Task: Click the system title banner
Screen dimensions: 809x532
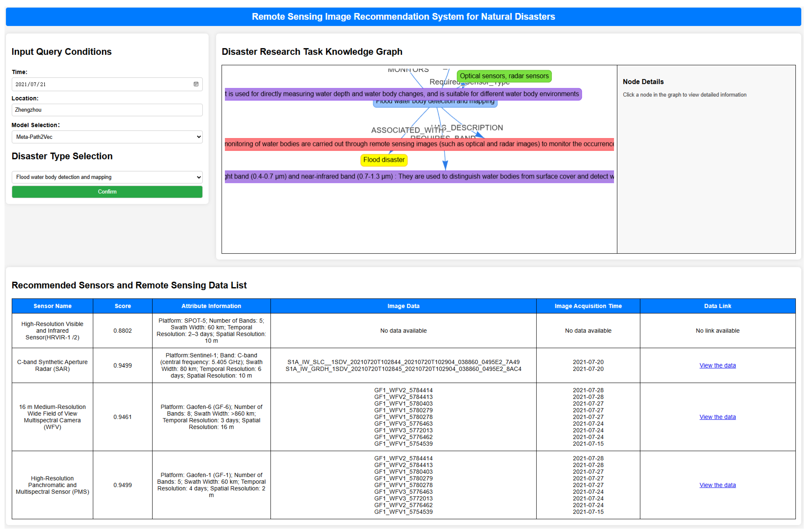Action: (403, 17)
